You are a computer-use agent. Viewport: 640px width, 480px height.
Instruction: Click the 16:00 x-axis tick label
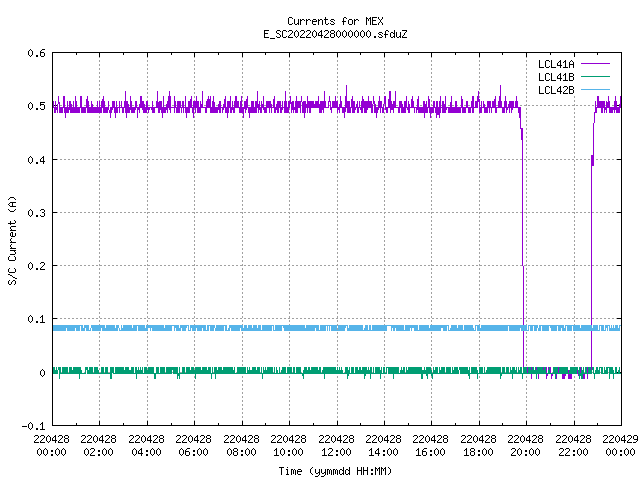430,445
